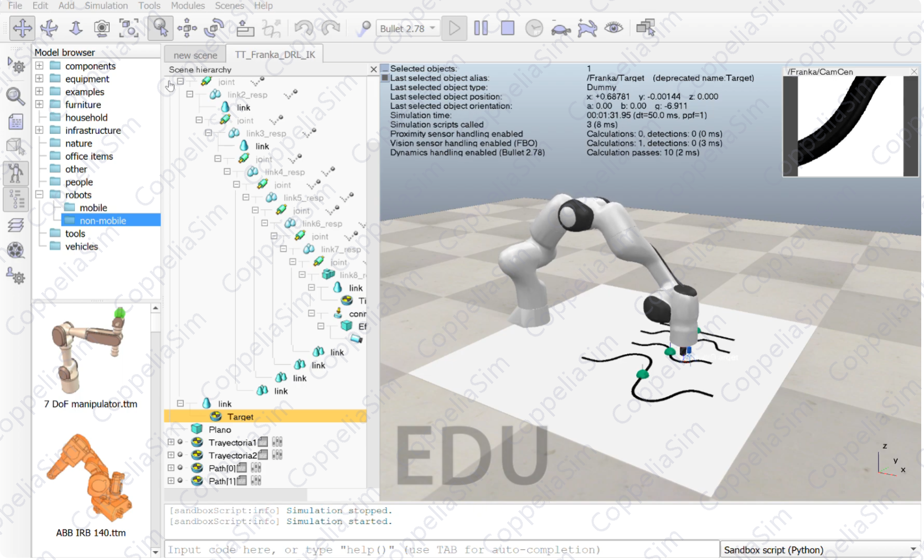Open script icon next to Path[0]
The image size is (924, 560).
(241, 468)
